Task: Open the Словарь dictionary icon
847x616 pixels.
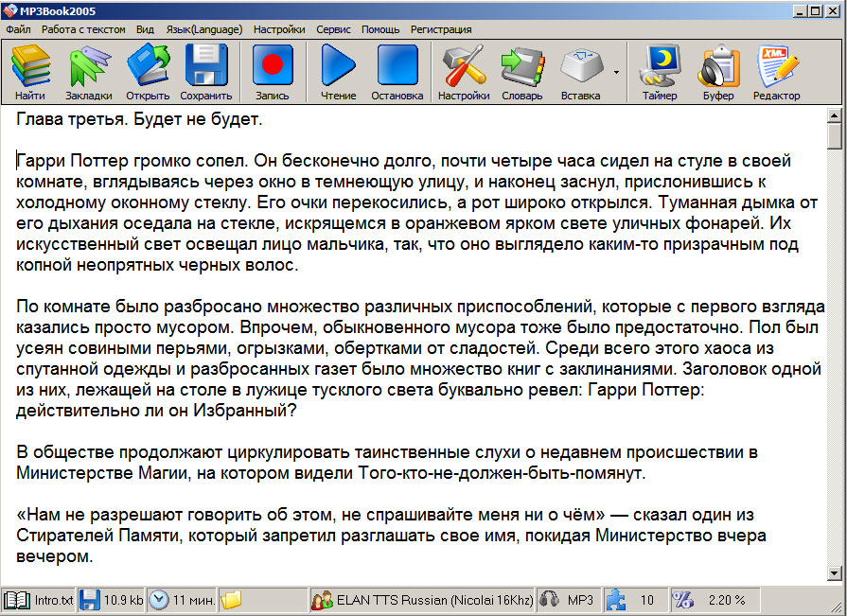Action: [x=522, y=72]
